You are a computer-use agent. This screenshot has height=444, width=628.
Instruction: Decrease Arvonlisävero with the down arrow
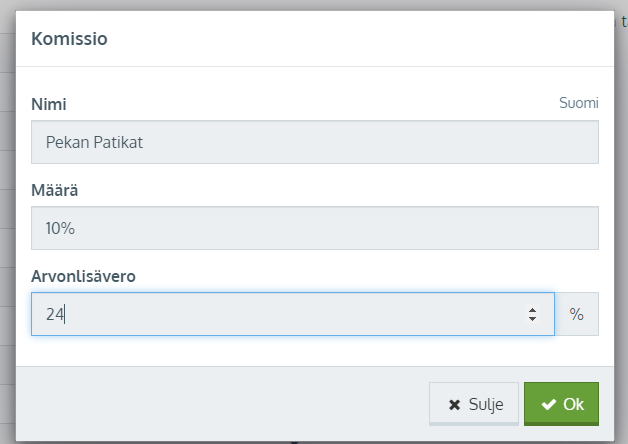[532, 319]
